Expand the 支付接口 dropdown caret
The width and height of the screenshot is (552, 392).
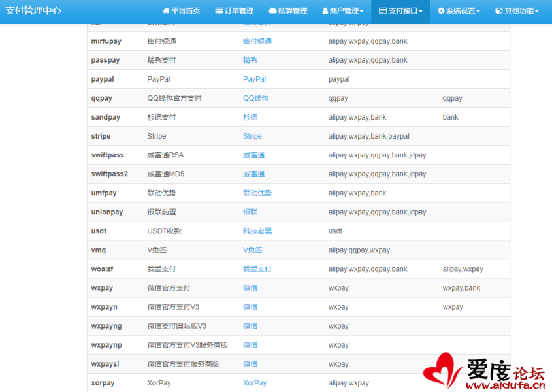coord(420,12)
